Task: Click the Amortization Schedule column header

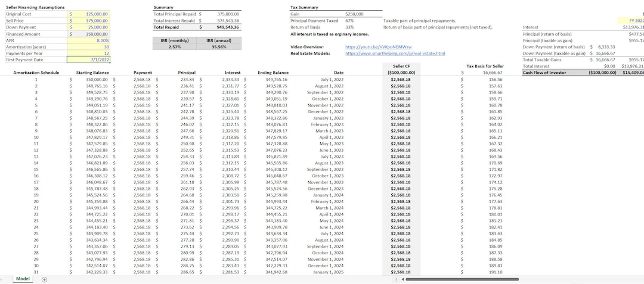Action: [36, 73]
